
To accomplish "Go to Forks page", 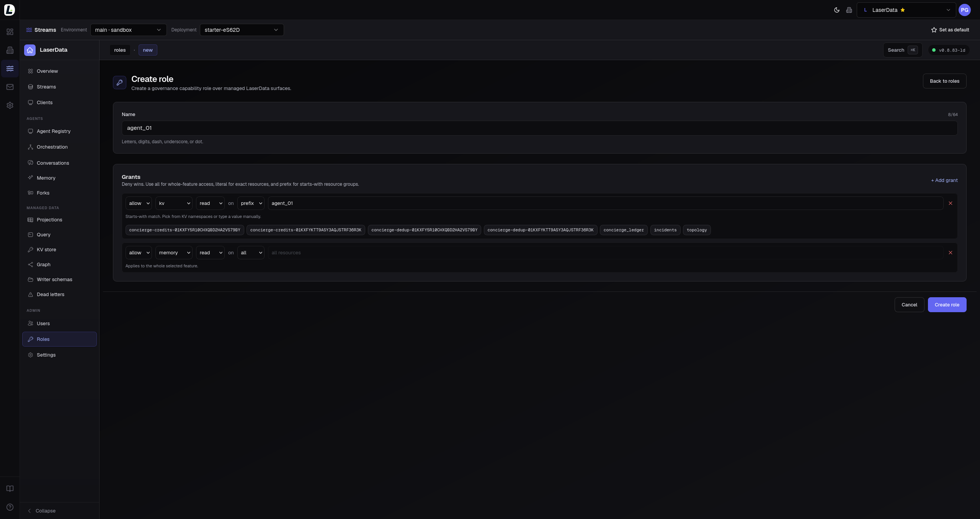I will 59,193.
